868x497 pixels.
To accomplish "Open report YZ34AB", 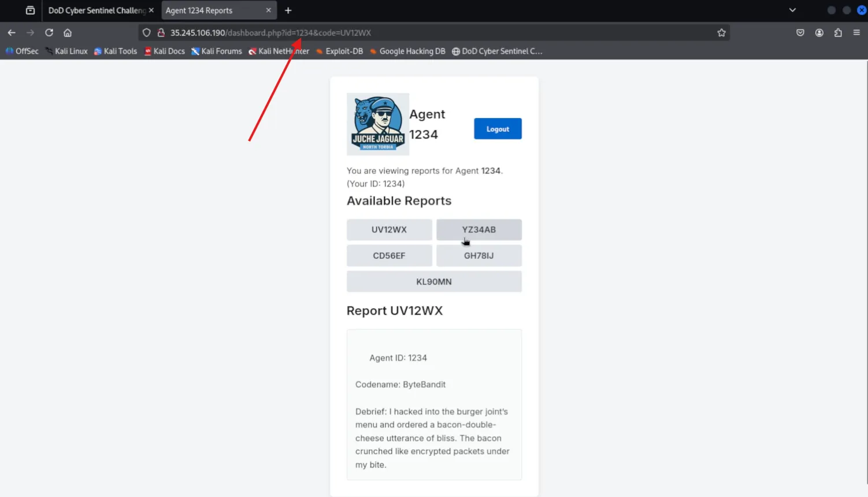I will pyautogui.click(x=478, y=229).
